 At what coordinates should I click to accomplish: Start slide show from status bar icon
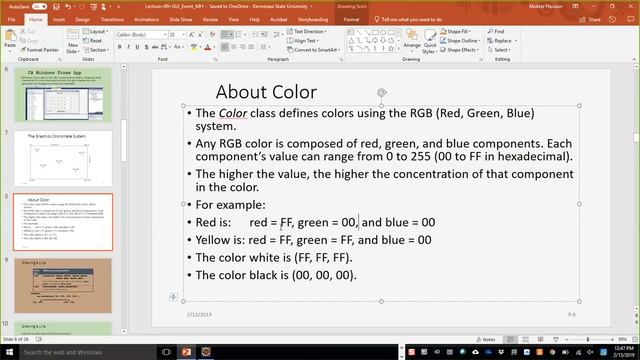point(556,340)
